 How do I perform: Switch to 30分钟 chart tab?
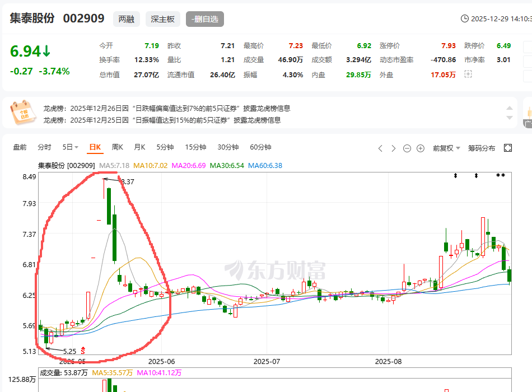coord(228,147)
